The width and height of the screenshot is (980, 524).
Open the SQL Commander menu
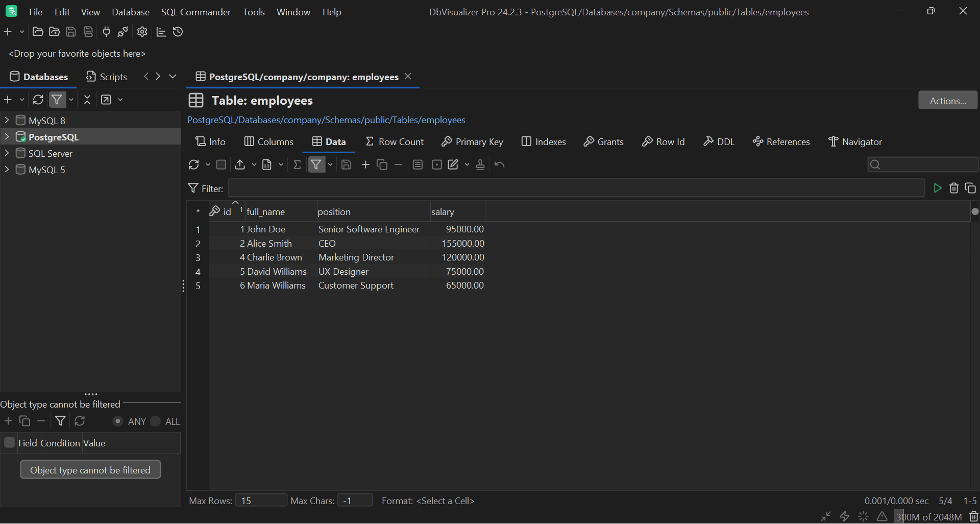195,12
